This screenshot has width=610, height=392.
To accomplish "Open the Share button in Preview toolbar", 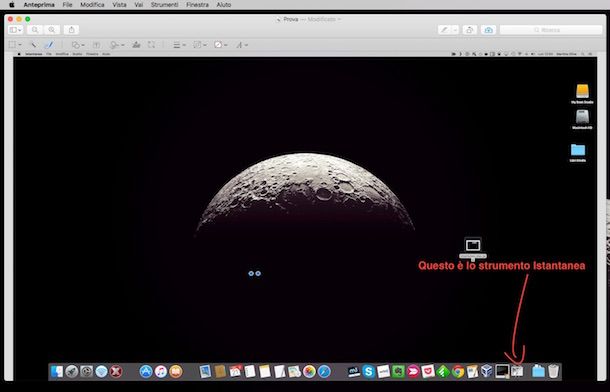I will click(x=72, y=30).
